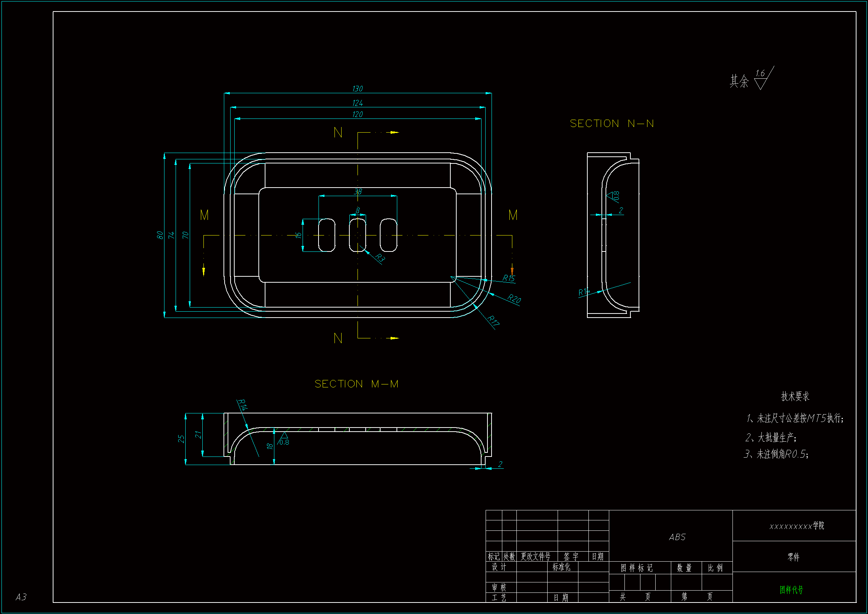Click the 124 dimension label
Screen dimensions: 868x614
[357, 103]
